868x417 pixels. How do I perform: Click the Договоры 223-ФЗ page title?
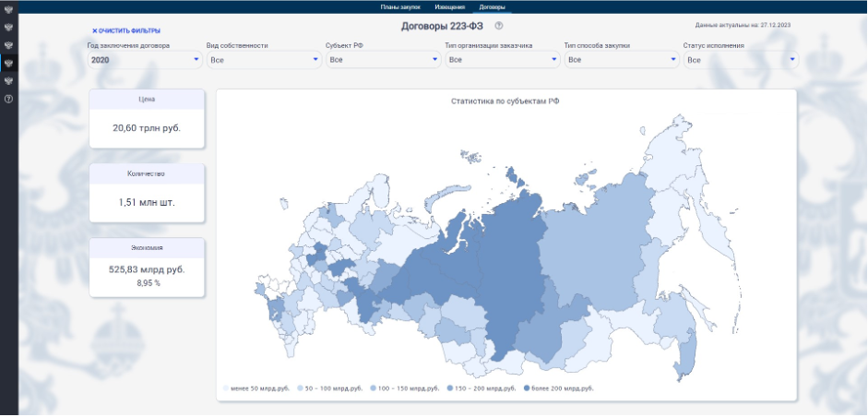coord(442,26)
